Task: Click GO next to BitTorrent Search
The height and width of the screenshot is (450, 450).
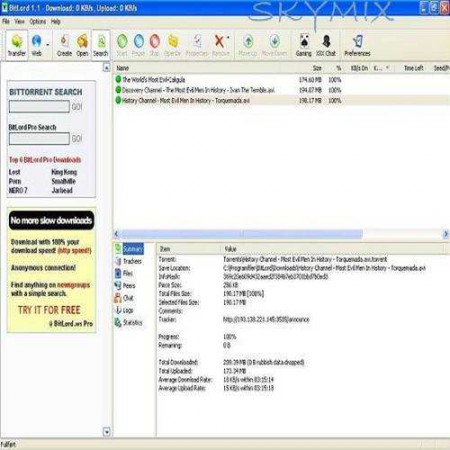Action: (x=77, y=107)
